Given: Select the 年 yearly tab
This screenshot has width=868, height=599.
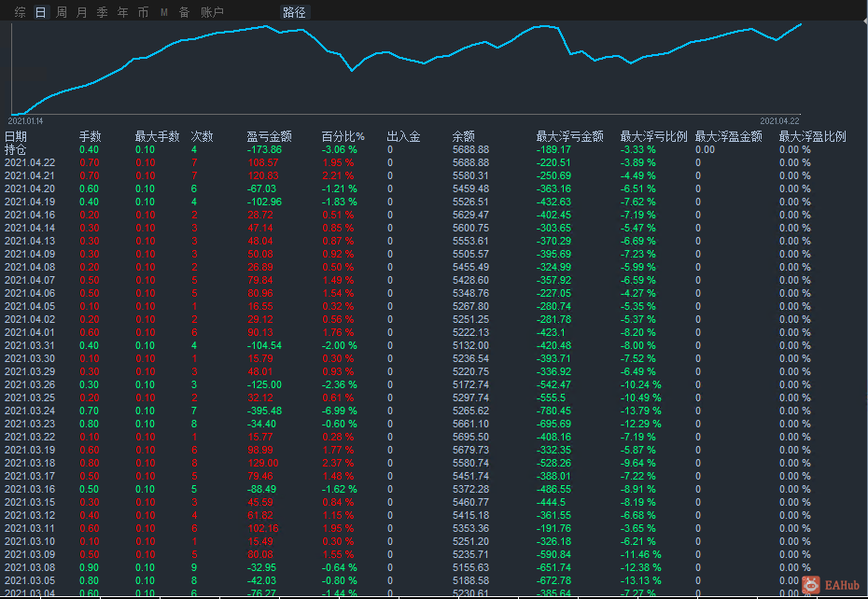Looking at the screenshot, I should click(x=123, y=12).
